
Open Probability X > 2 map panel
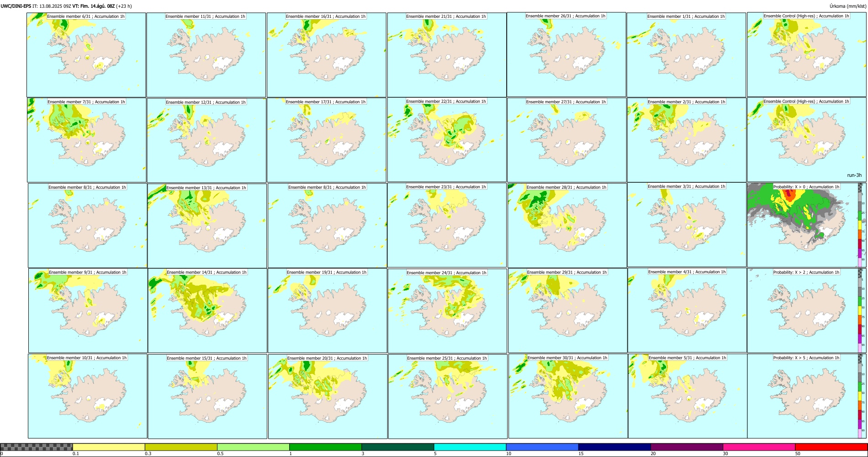[x=806, y=311]
